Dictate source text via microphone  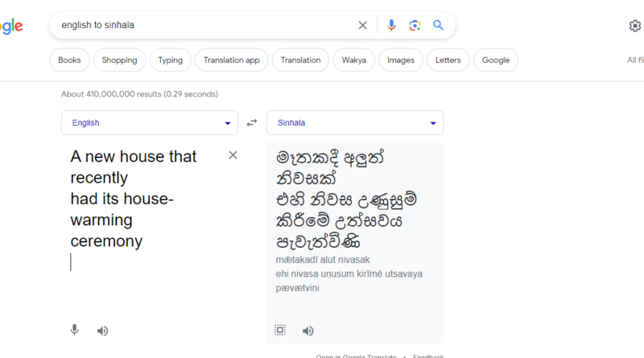point(74,330)
